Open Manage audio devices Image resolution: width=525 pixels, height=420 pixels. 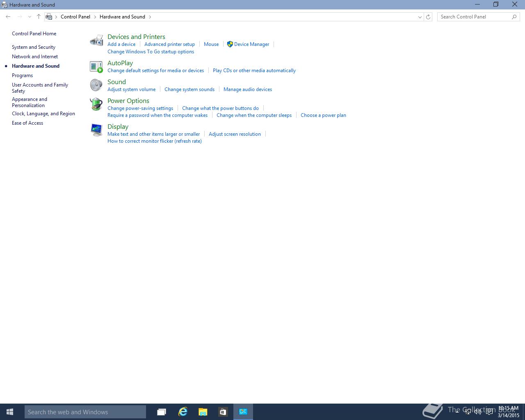[x=248, y=89]
